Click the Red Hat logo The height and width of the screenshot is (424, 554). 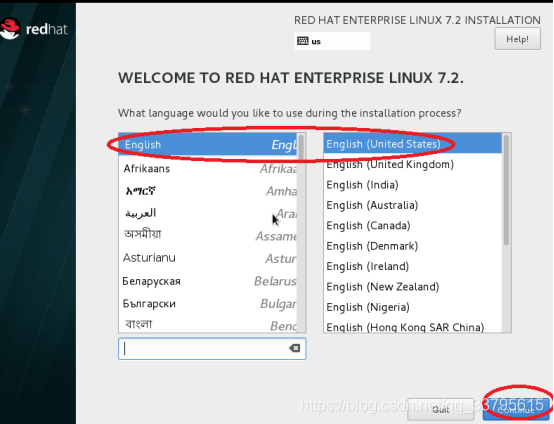(x=34, y=29)
